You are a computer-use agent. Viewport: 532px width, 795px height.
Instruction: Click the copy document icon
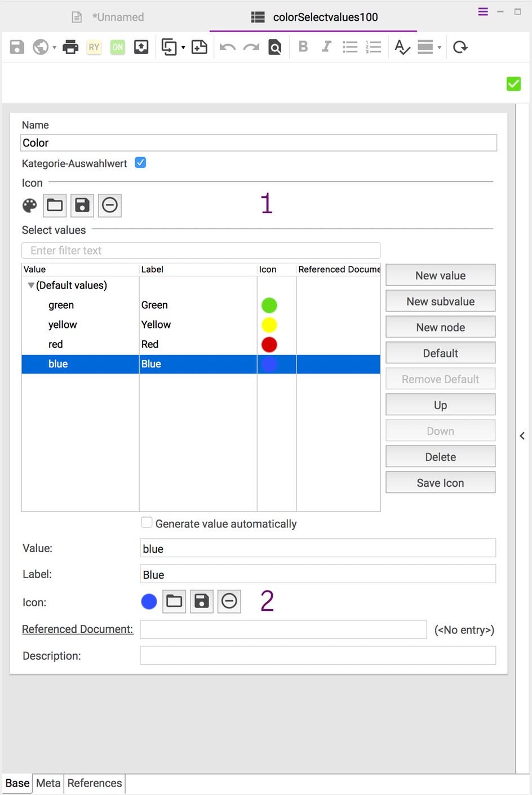tap(169, 47)
